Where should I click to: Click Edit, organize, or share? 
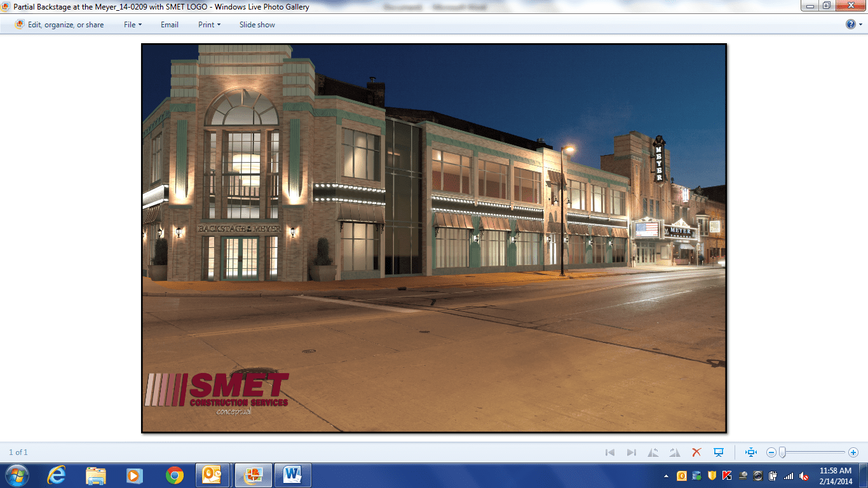[x=60, y=25]
